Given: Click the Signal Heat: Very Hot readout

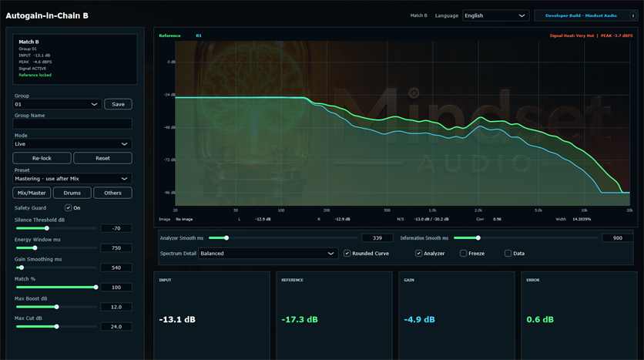Looking at the screenshot, I should (572, 35).
